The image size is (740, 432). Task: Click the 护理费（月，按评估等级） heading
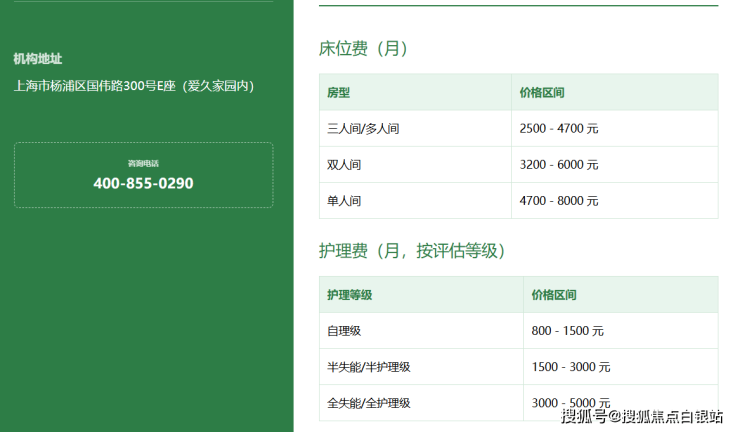coord(412,251)
